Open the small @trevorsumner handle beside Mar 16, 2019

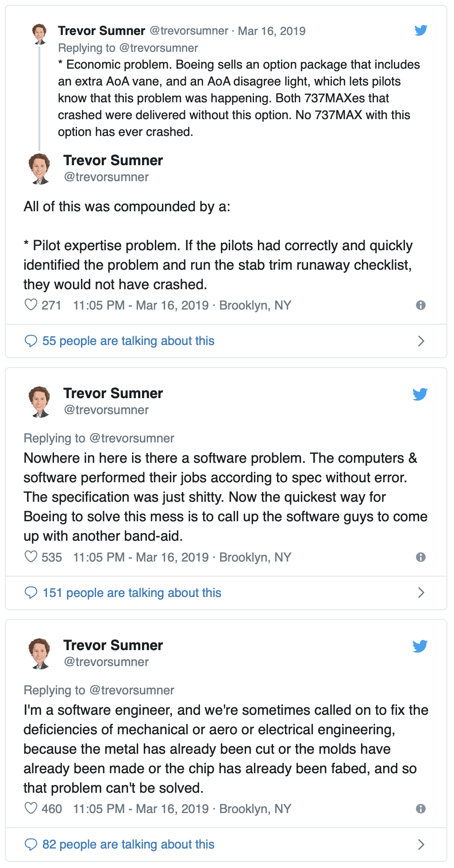tap(189, 31)
